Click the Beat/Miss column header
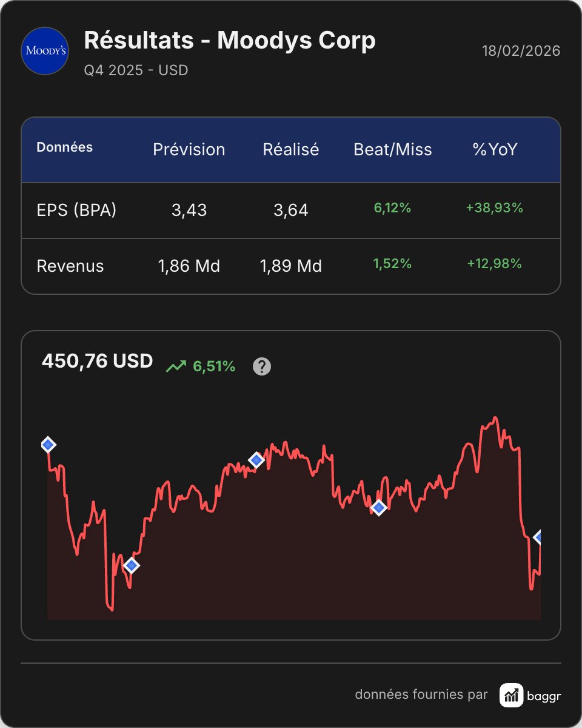582x728 pixels. click(x=393, y=150)
